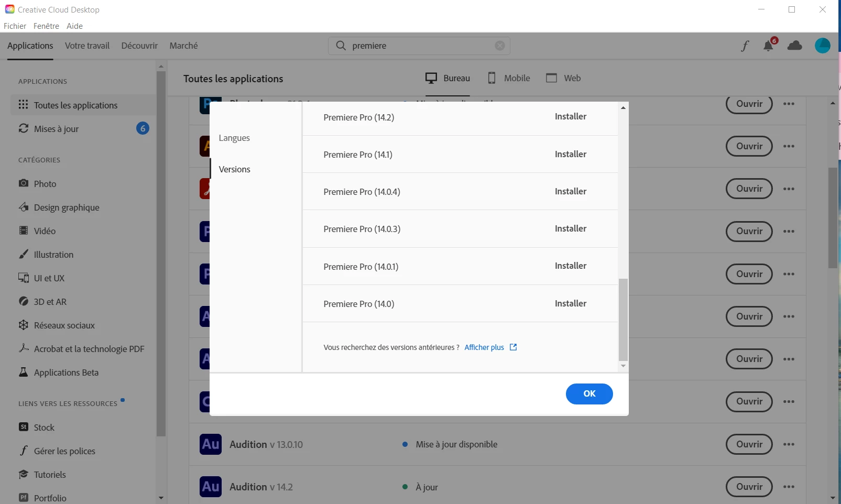
Task: Click the Mises à jour count badge 6
Action: [x=143, y=128]
